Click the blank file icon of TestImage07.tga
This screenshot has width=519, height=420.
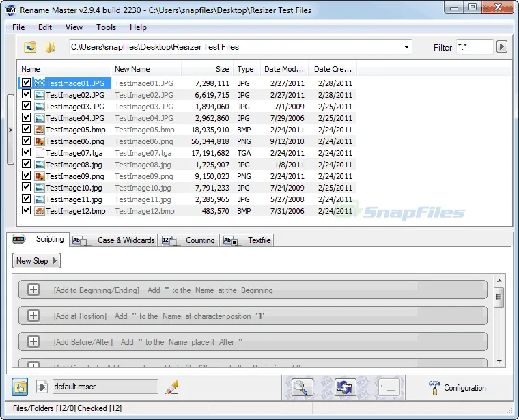point(40,153)
